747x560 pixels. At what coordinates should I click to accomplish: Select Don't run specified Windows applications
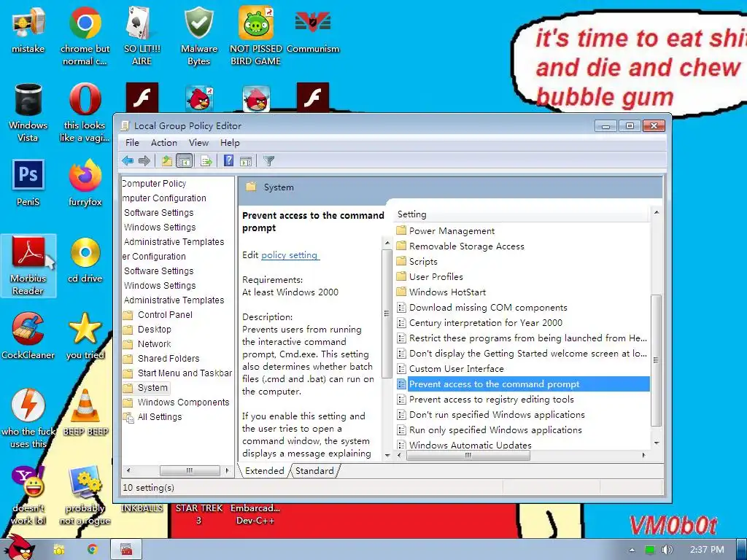click(x=497, y=415)
